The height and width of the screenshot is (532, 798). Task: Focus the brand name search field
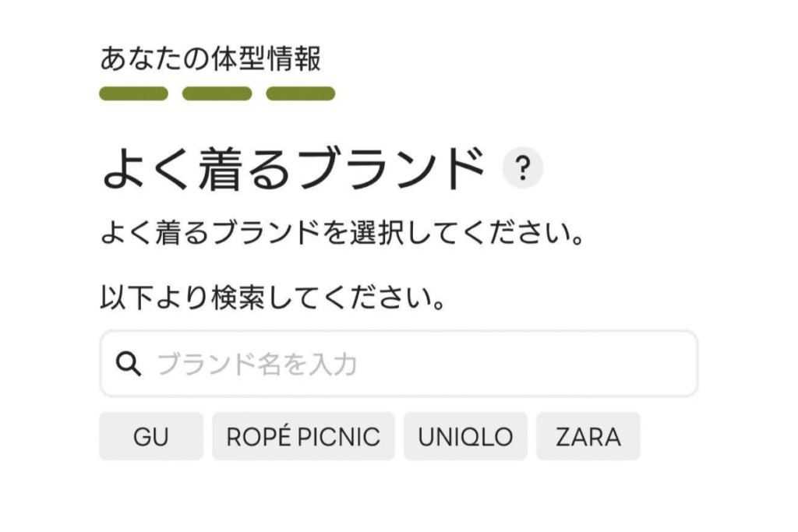pyautogui.click(x=421, y=364)
